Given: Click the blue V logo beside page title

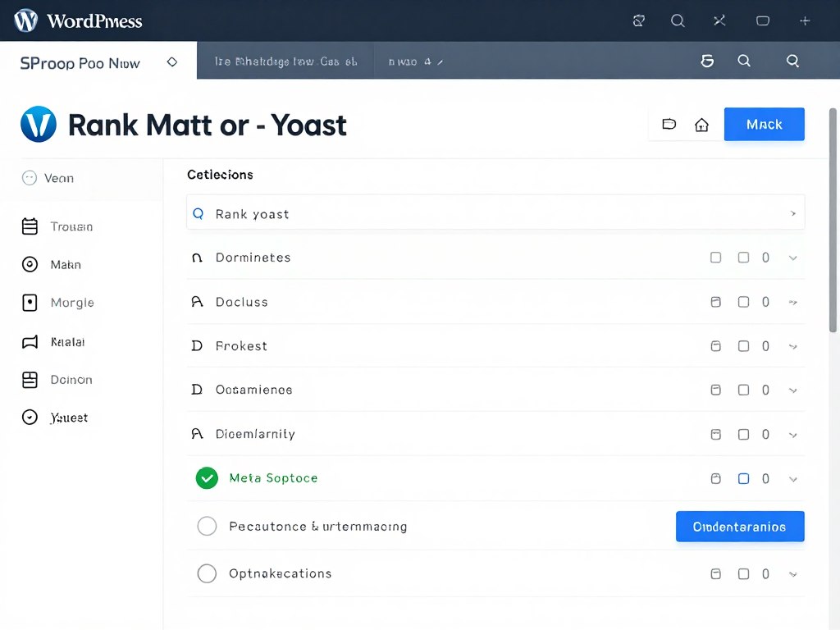Looking at the screenshot, I should pos(39,125).
